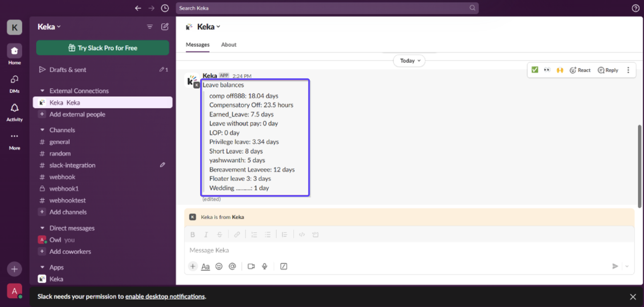644x307 pixels.
Task: Switch to the About tab
Action: 229,45
